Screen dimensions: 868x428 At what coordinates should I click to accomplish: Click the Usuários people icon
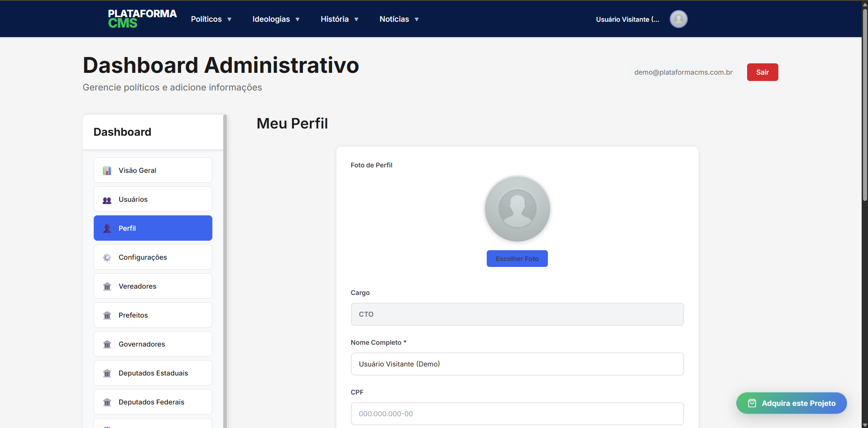[x=107, y=200]
